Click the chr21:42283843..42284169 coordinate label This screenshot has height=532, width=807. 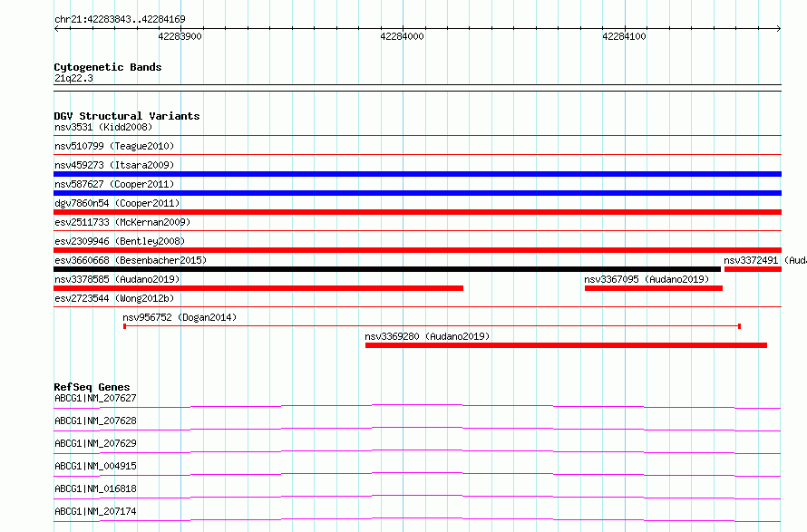point(120,19)
